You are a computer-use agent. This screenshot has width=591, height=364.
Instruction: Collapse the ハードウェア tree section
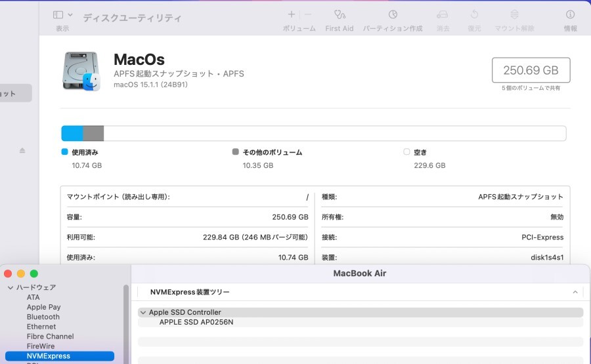(10, 287)
